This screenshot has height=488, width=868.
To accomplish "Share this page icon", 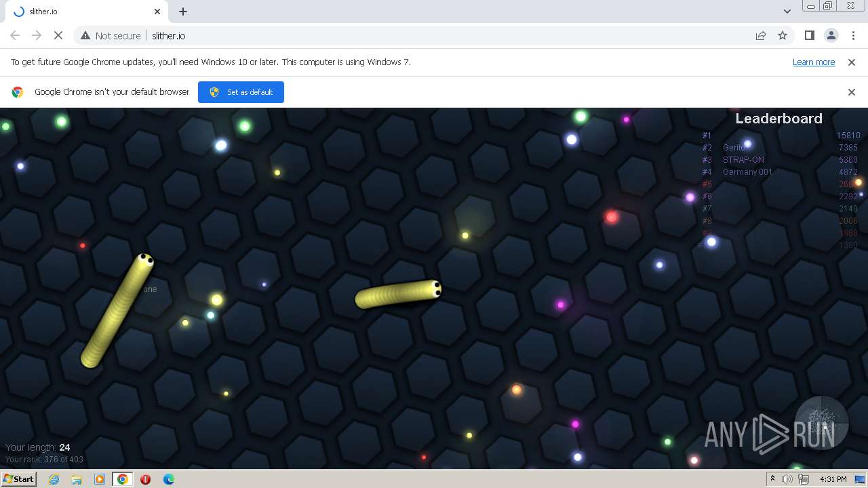I will tap(761, 35).
